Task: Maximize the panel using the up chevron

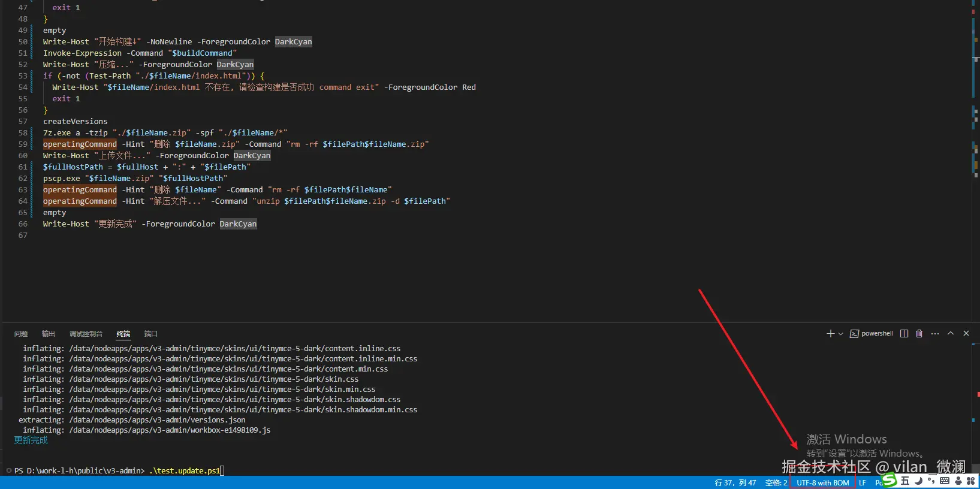Action: (951, 333)
